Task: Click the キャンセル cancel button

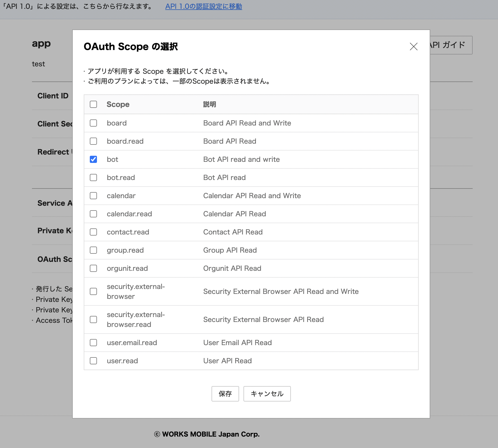Action: [267, 394]
